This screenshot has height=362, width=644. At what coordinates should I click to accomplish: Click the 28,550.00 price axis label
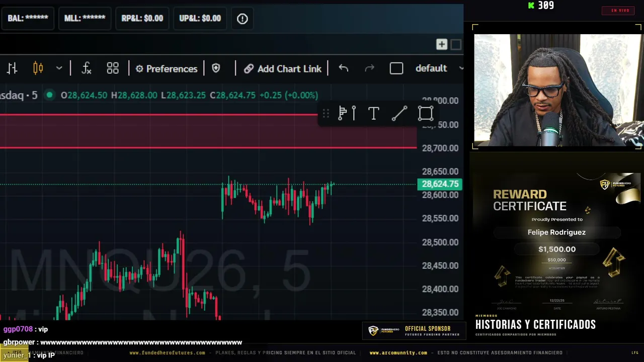click(x=440, y=218)
